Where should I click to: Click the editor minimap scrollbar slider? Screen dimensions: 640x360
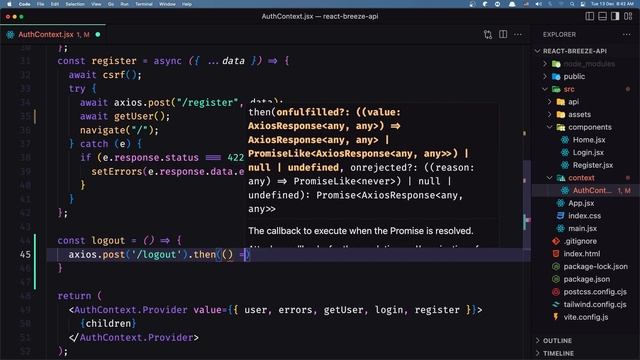(x=527, y=204)
